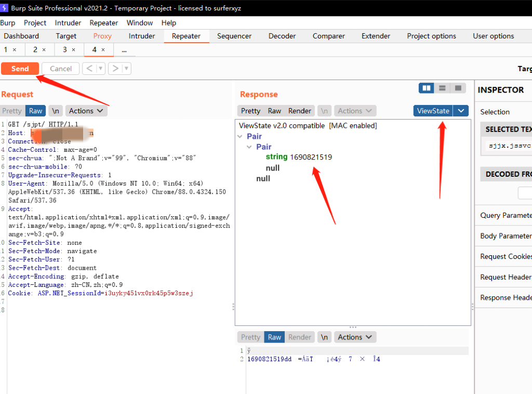The width and height of the screenshot is (532, 394).
Task: Open the back history dropdown arrow
Action: tap(100, 69)
